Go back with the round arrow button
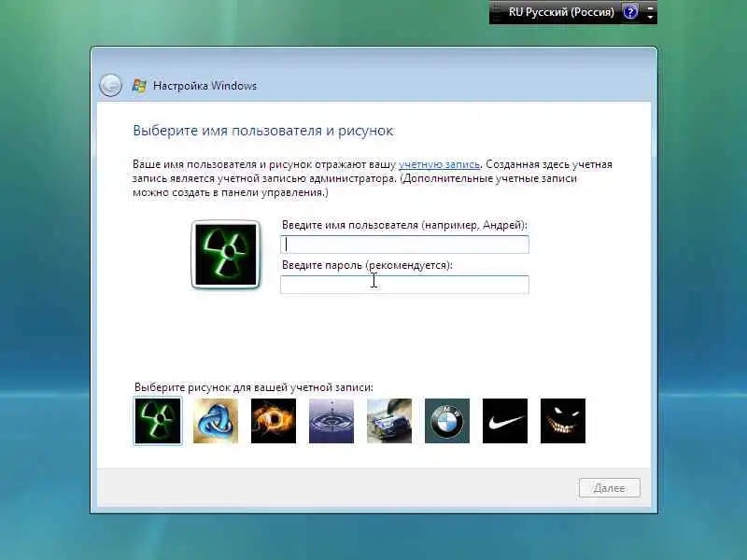Screen dimensions: 747x560 (110, 86)
